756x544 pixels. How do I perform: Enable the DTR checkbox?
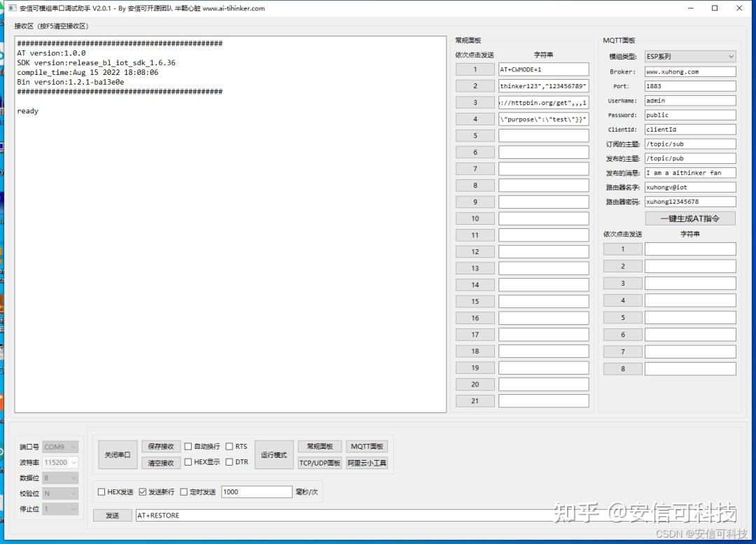(230, 462)
